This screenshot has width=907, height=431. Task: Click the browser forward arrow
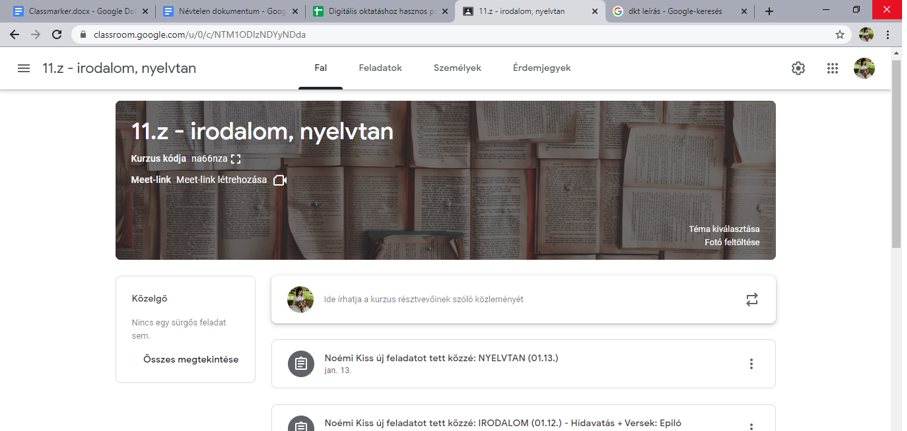35,35
